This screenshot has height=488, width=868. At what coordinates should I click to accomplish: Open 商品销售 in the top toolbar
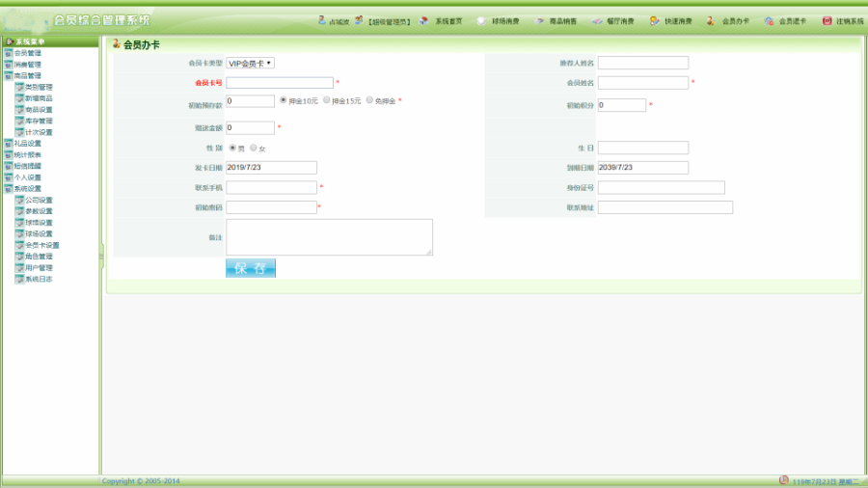pyautogui.click(x=540, y=20)
